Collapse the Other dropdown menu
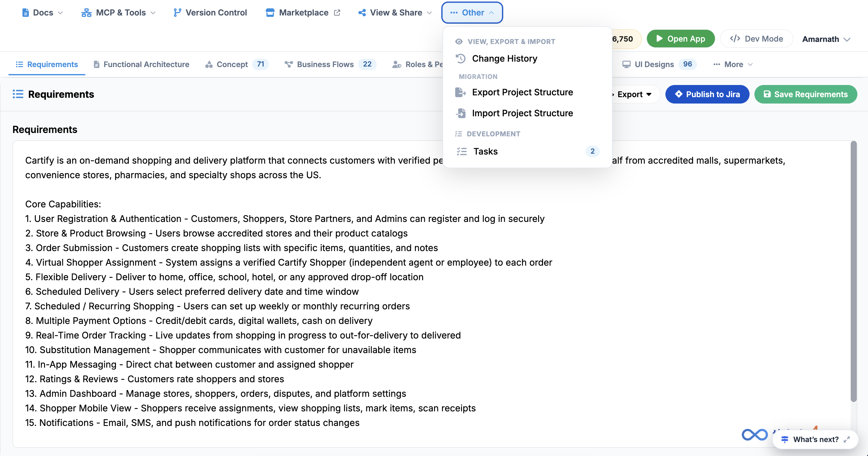868x456 pixels. (x=472, y=12)
